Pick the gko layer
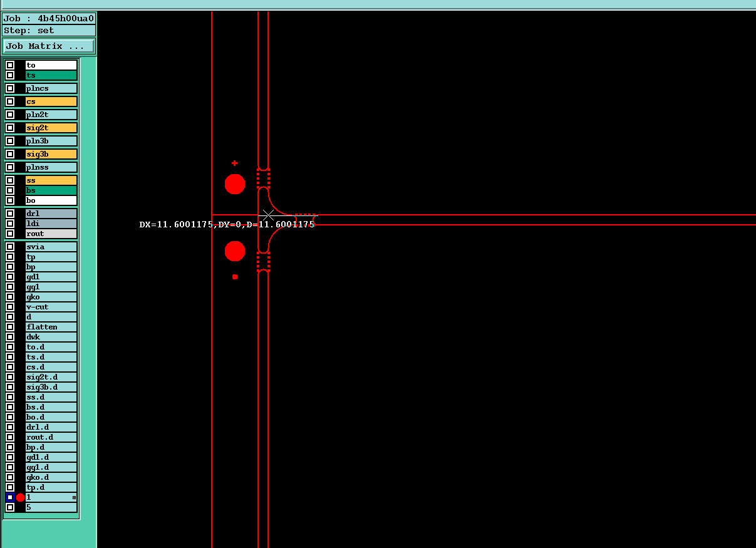 (51, 297)
